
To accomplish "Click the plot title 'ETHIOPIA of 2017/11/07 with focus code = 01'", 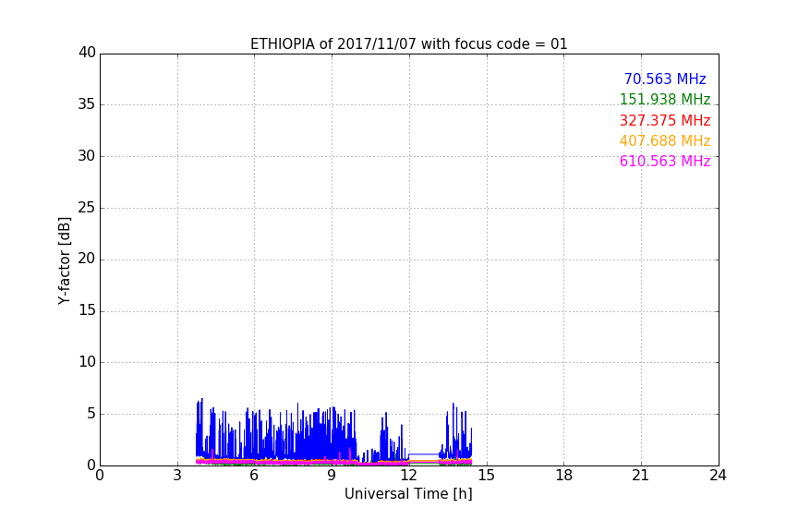I will pyautogui.click(x=408, y=44).
